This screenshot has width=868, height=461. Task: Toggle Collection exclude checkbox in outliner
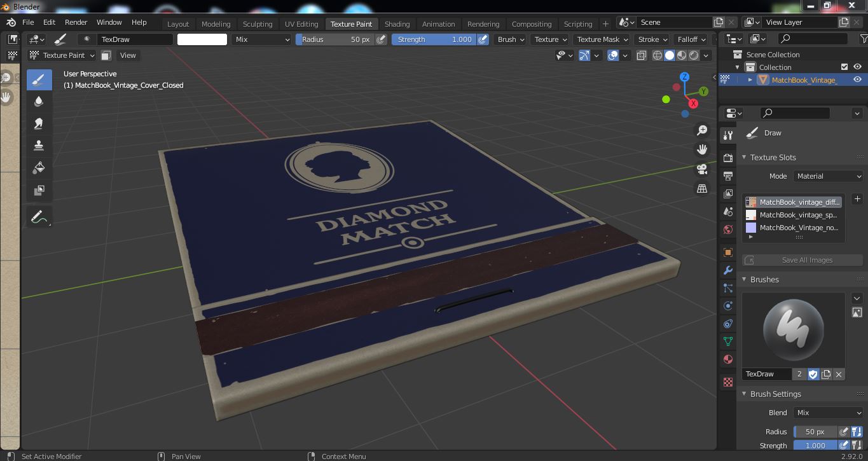pos(844,67)
